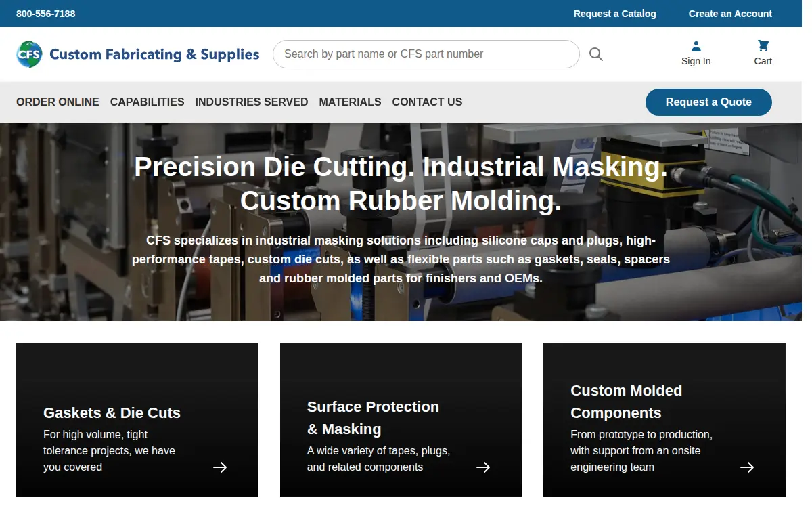Go to CONTACT US page

pyautogui.click(x=427, y=102)
